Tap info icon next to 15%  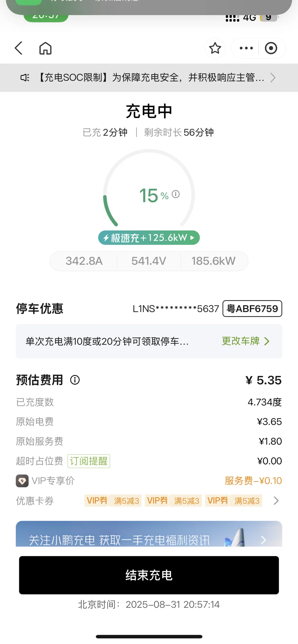[x=176, y=194]
